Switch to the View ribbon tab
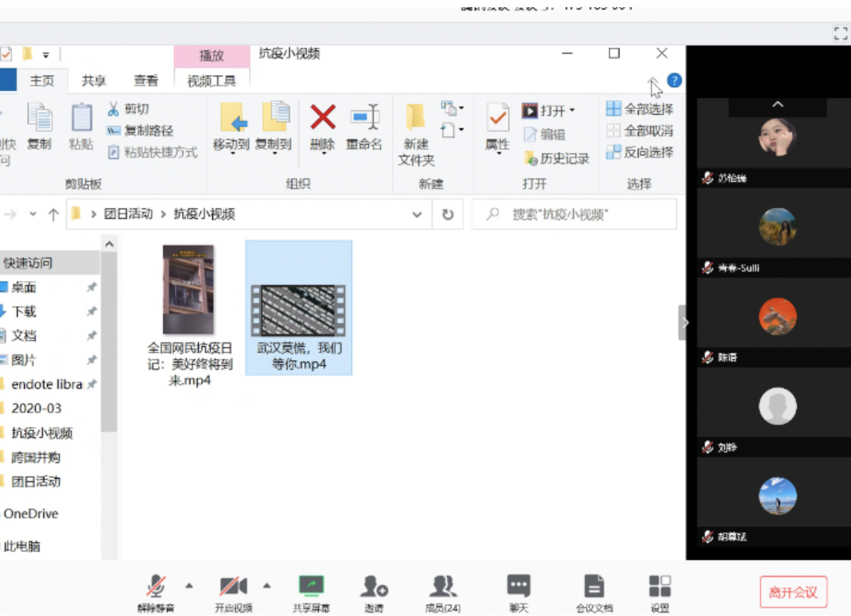This screenshot has width=851, height=616. pos(145,81)
